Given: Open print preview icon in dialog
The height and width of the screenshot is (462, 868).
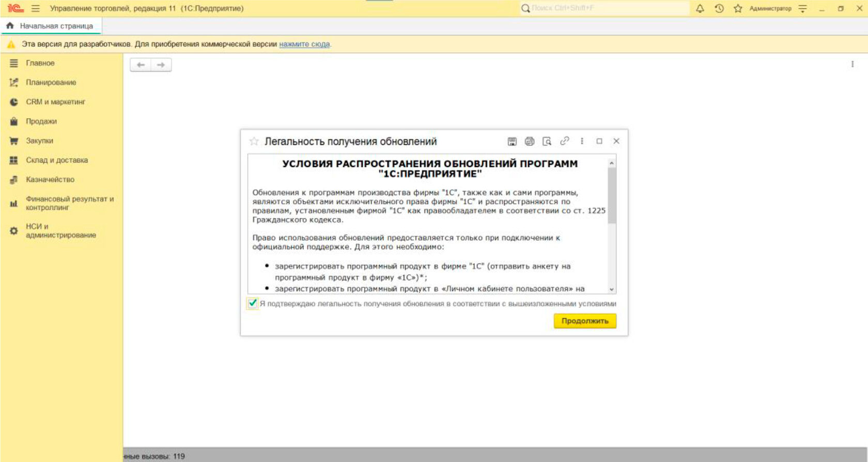Looking at the screenshot, I should (547, 141).
